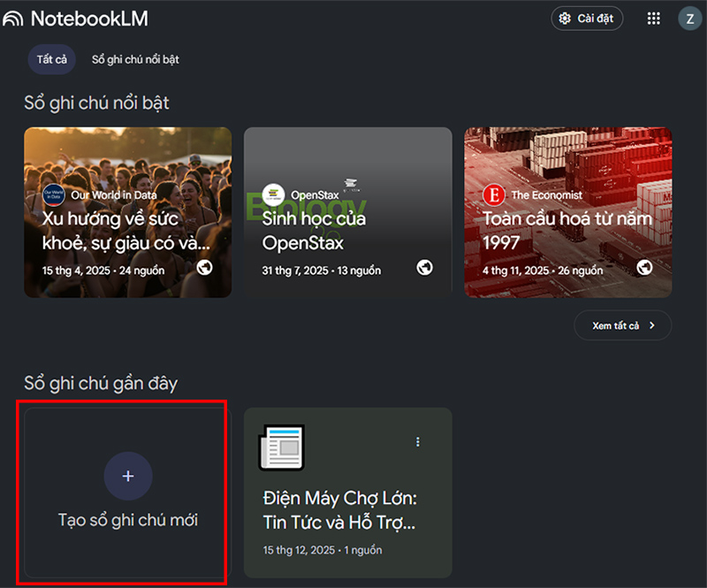
Task: Click the globe icon on OpenStax card
Action: (x=425, y=267)
